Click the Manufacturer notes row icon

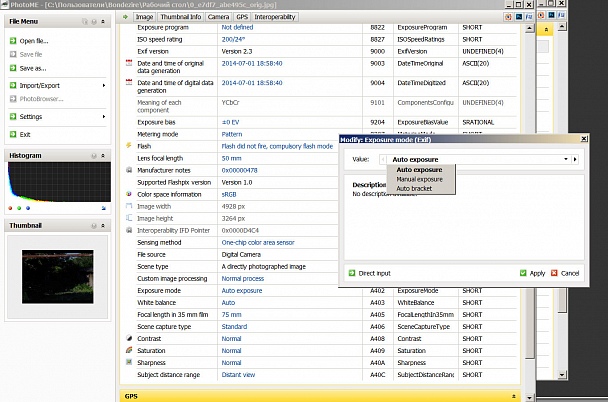(x=129, y=170)
